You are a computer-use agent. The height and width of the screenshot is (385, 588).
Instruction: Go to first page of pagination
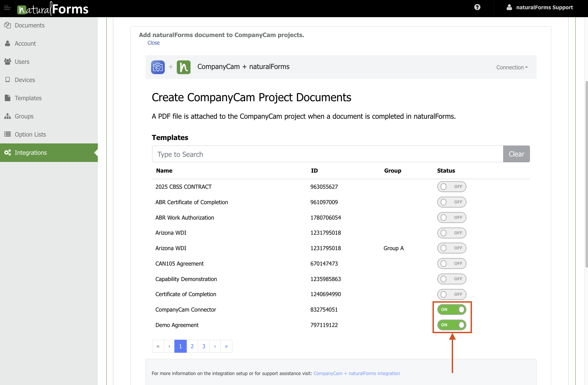pos(158,346)
